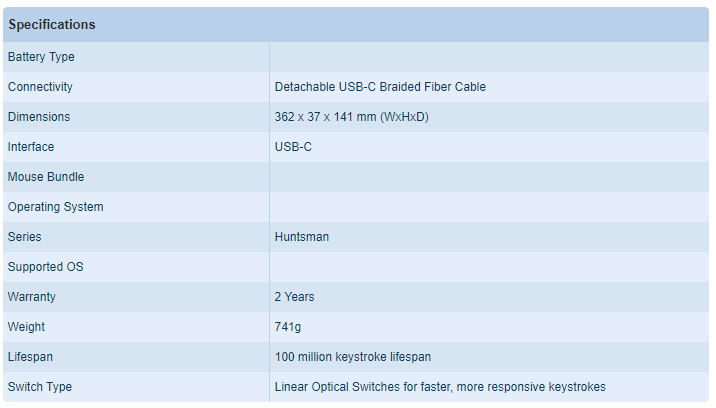Click the Operating System row label
Image resolution: width=716 pixels, height=408 pixels.
[x=55, y=207]
